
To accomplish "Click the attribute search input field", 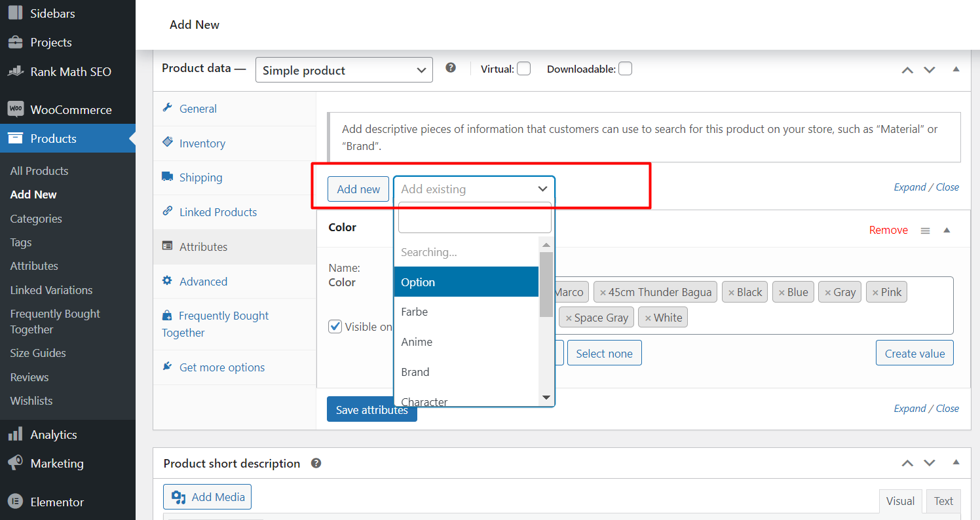I will coord(474,217).
